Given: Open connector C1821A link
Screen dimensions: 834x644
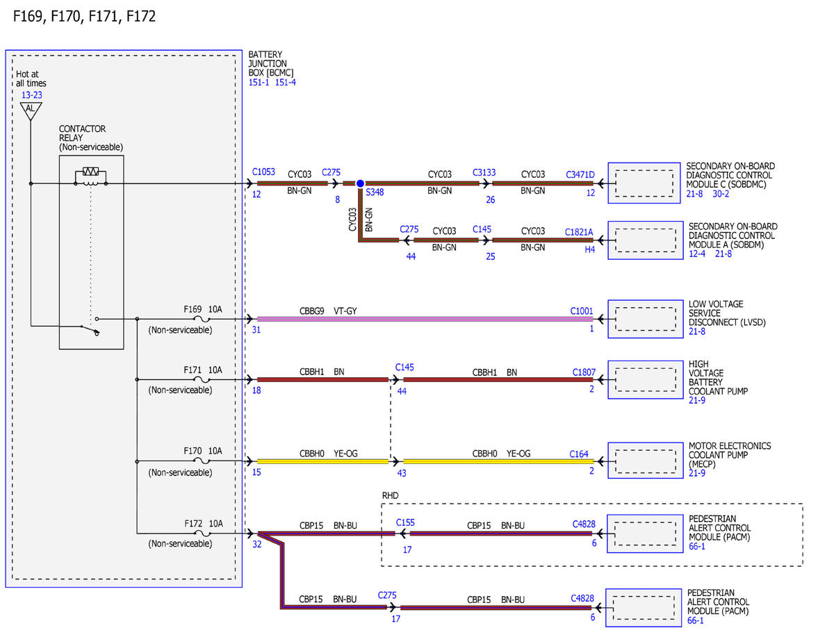Looking at the screenshot, I should (579, 233).
